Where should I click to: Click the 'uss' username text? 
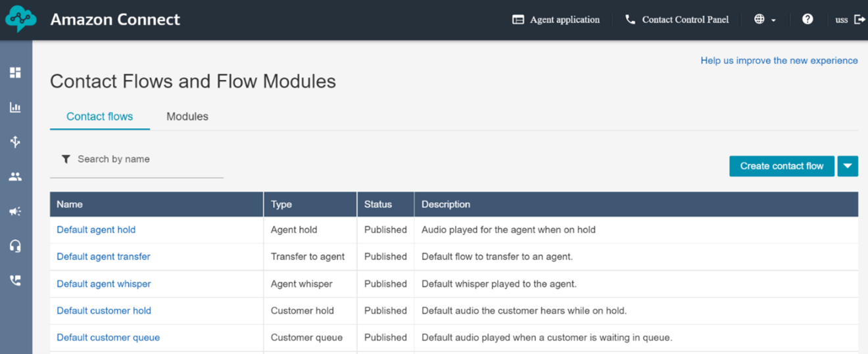pos(842,20)
